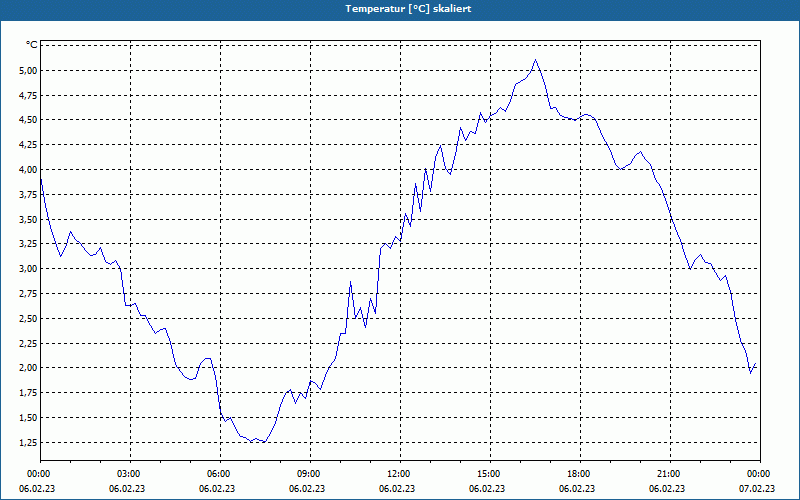Click the 3,50 y-axis label
This screenshot has width=800, height=500.
[27, 219]
